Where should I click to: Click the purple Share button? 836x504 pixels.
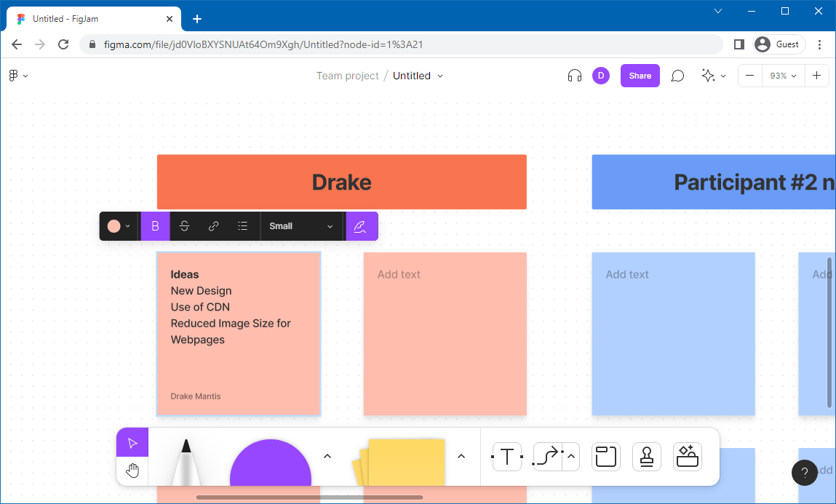640,76
